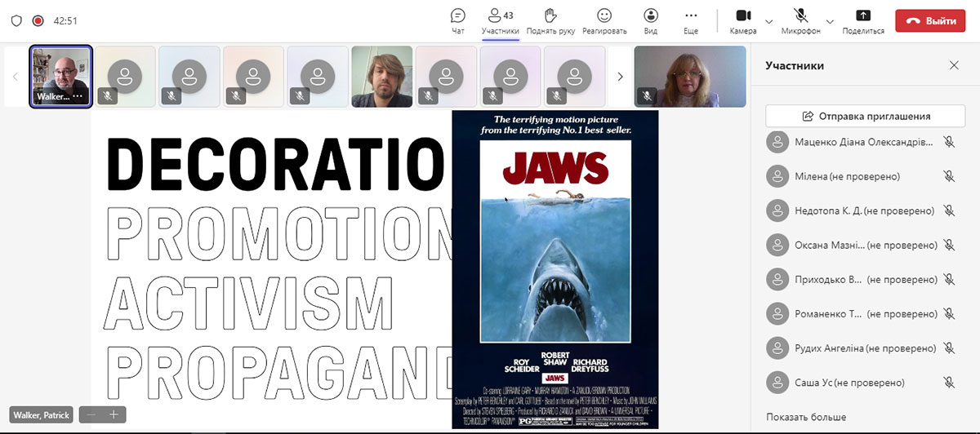Toggle the Участники participants panel
Screen dimensions: 980x434
[500, 20]
